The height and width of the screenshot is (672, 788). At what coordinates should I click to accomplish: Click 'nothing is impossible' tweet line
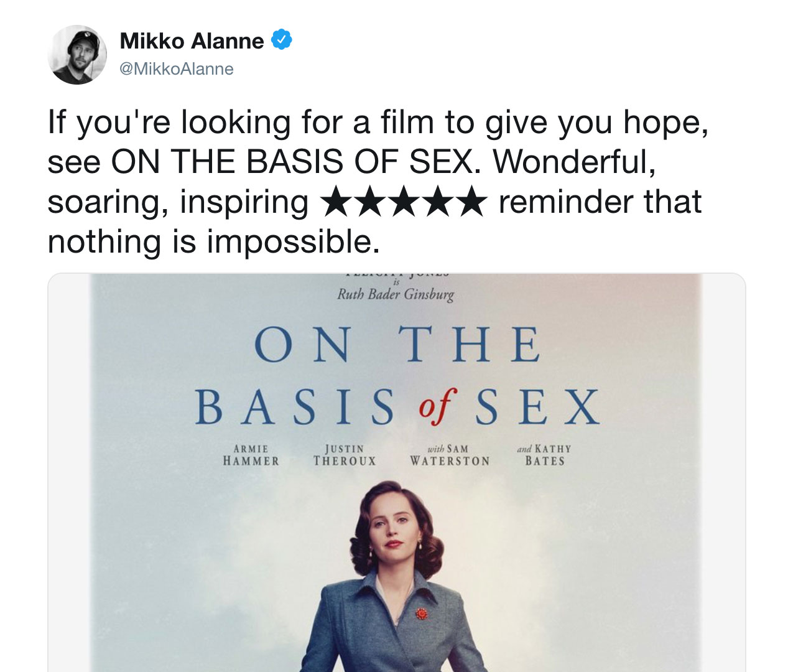pos(213,241)
